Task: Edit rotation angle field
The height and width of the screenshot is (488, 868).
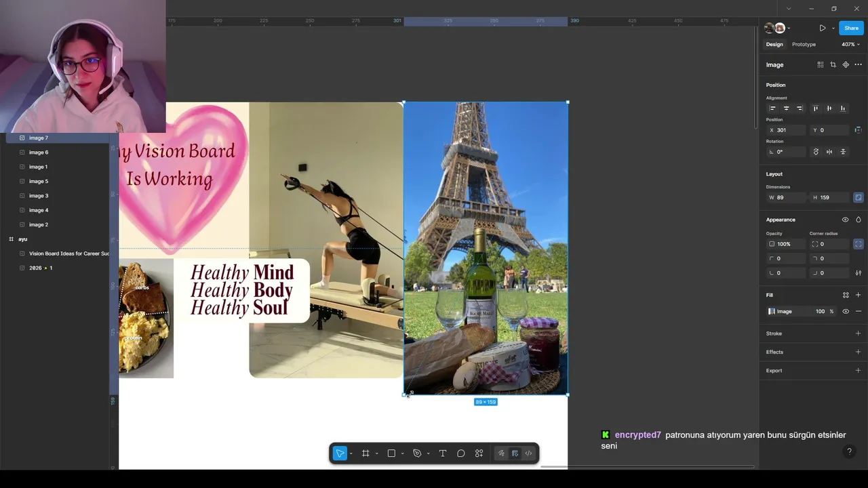Action: click(x=787, y=152)
